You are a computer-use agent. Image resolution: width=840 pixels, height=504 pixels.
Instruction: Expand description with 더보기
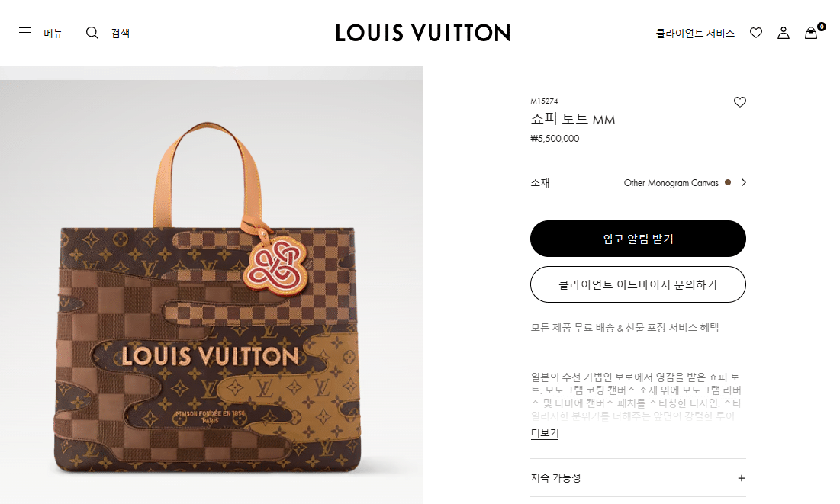pos(545,433)
